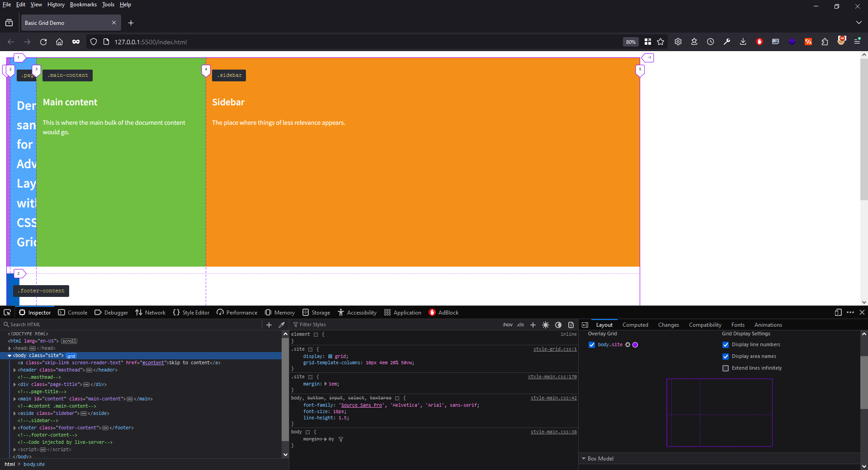Reload the current page
The image size is (868, 470).
coord(43,42)
